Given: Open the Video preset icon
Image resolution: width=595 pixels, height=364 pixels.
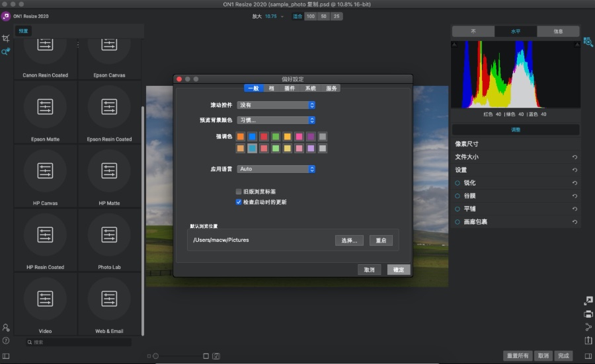Looking at the screenshot, I should [45, 299].
